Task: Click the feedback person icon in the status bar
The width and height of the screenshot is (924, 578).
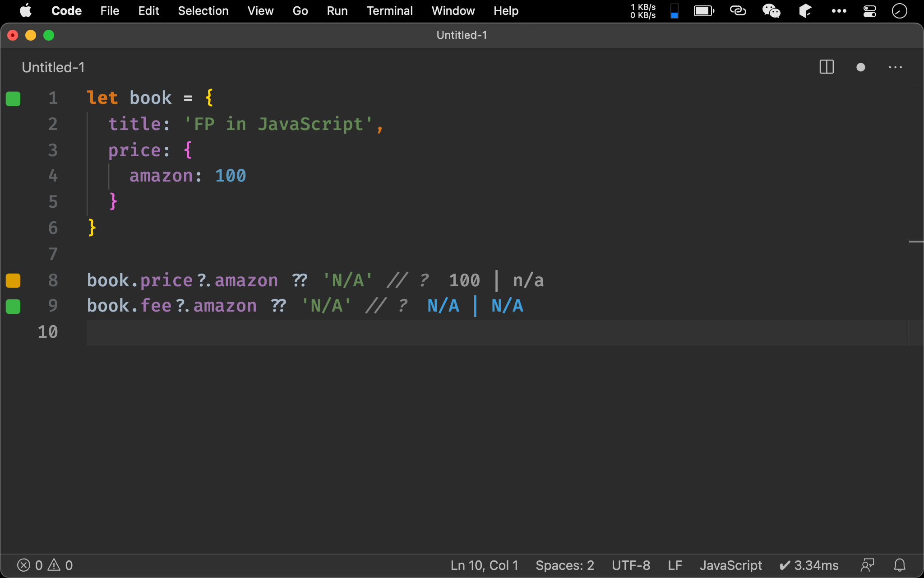Action: [867, 565]
